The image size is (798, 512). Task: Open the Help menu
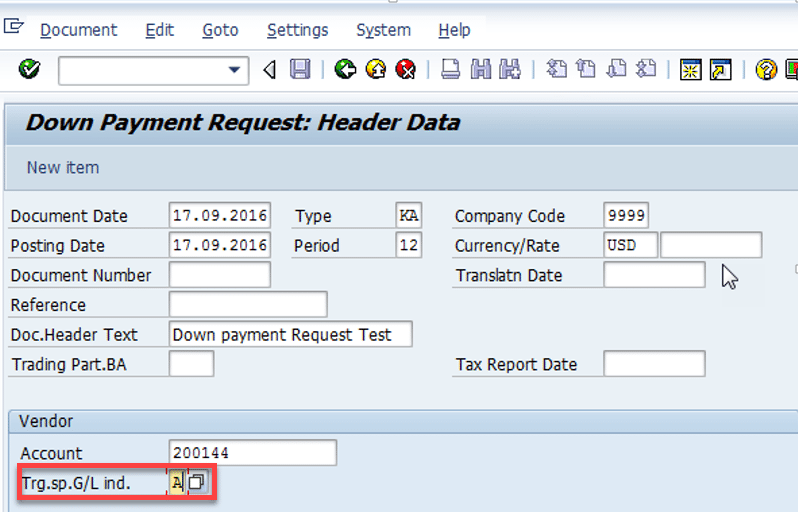point(454,31)
